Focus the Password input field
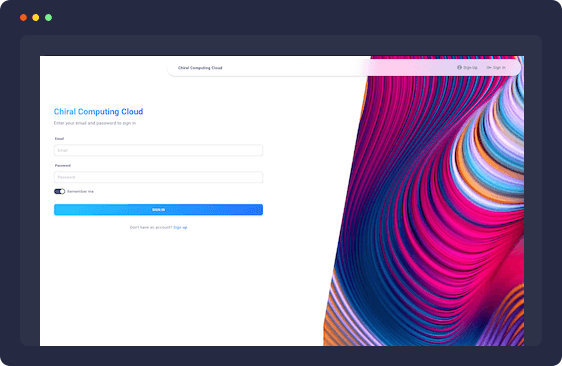 tap(158, 177)
